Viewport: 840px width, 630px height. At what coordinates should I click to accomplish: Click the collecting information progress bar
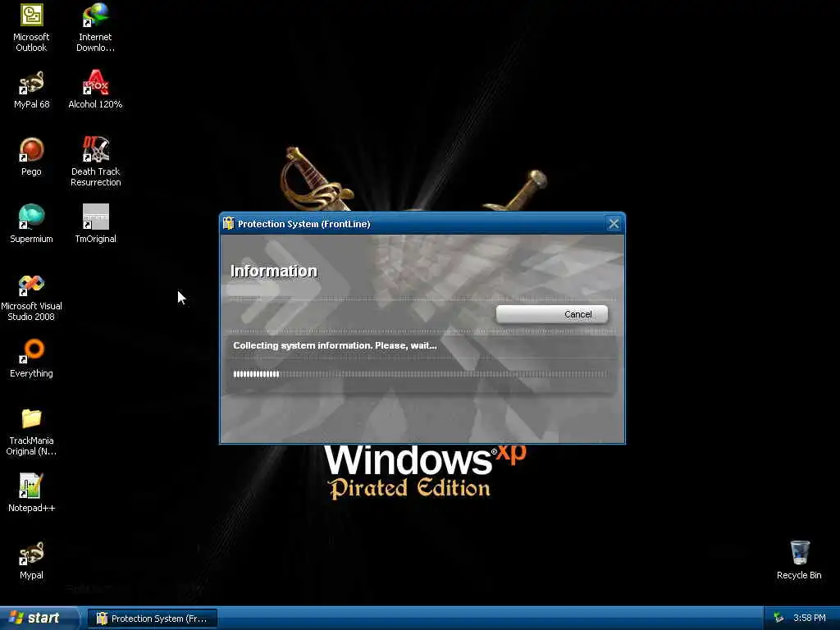(421, 374)
